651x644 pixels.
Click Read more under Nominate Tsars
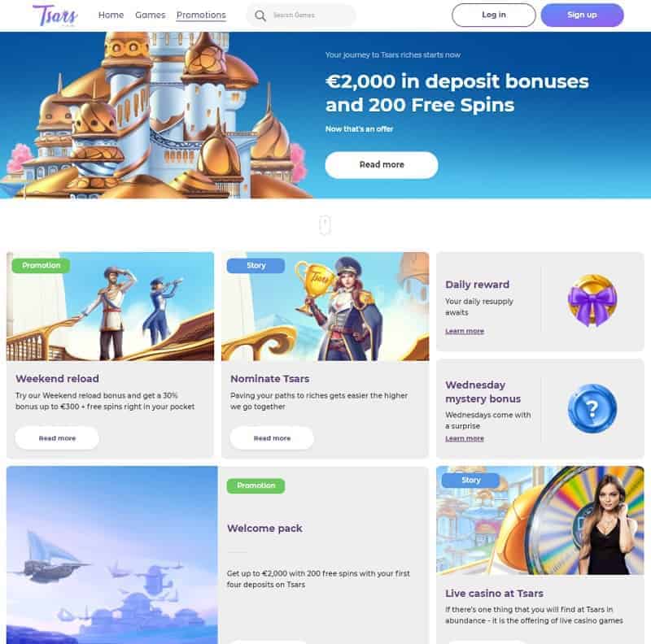(x=272, y=438)
